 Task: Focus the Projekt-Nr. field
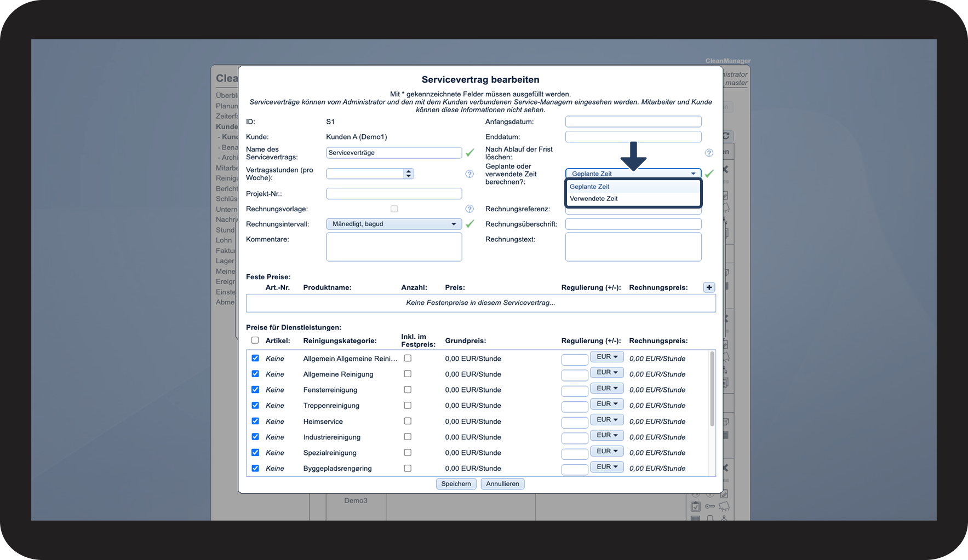[394, 194]
